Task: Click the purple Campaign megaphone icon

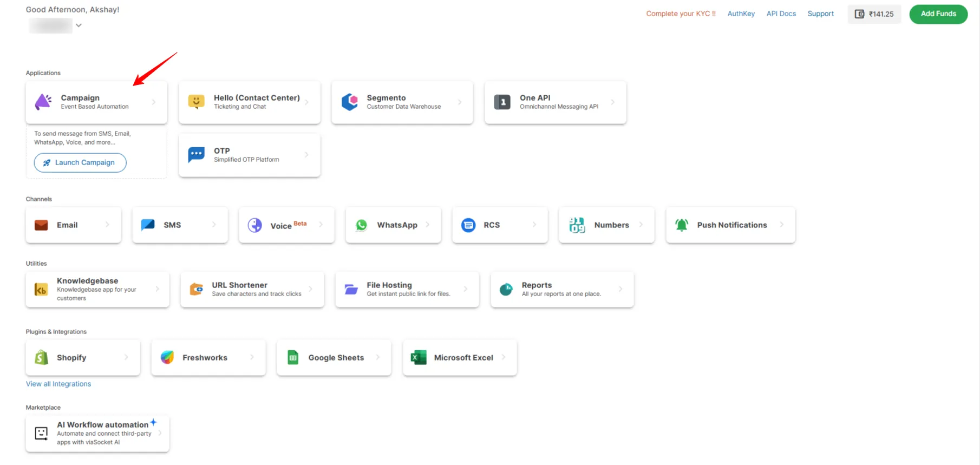Action: pyautogui.click(x=43, y=102)
